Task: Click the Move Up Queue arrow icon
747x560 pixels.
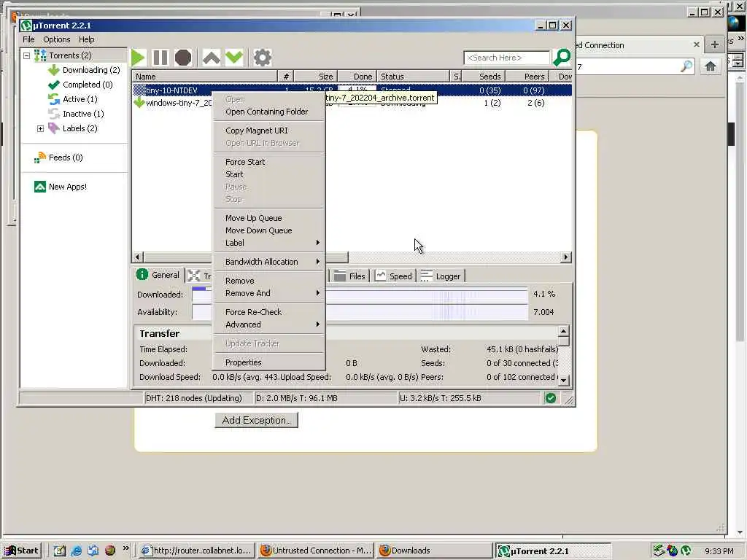Action: point(212,58)
